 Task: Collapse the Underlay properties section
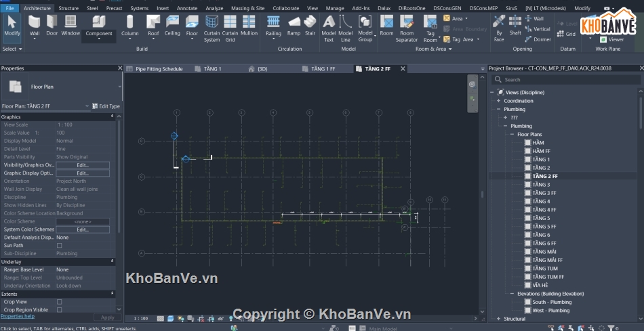(112, 261)
